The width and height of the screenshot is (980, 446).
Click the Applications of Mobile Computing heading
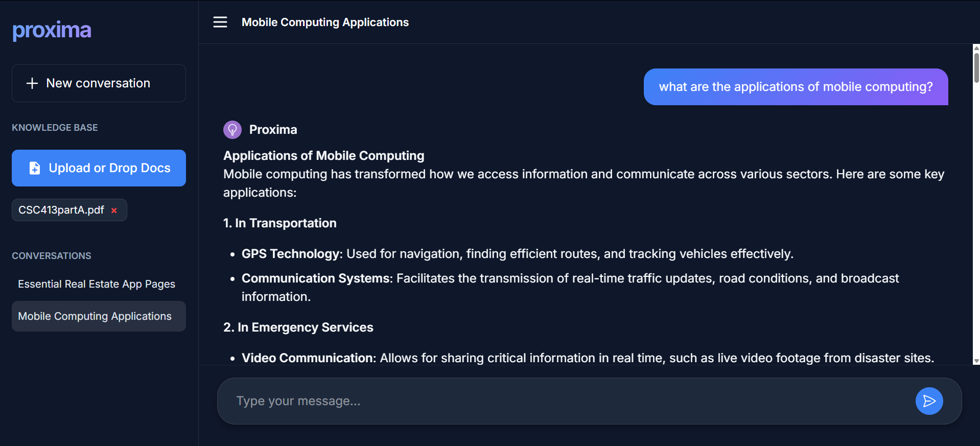[x=323, y=156]
